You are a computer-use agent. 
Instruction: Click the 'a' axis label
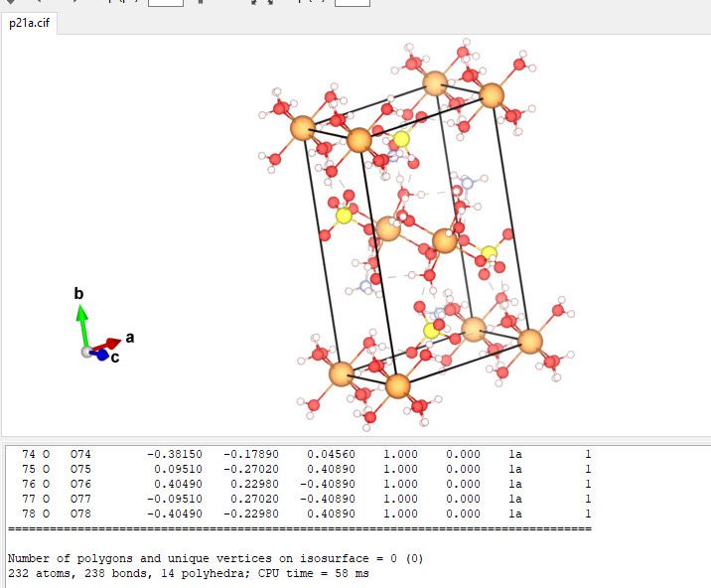130,338
